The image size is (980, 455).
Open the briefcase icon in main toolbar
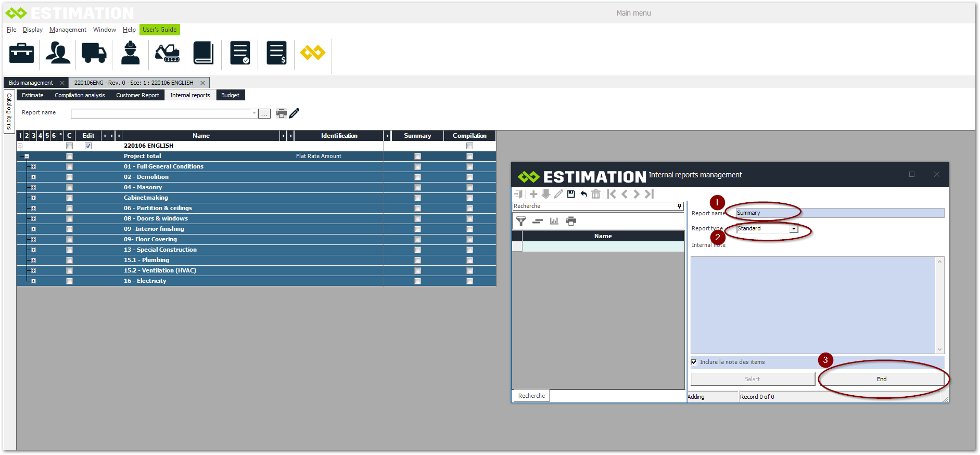(21, 53)
